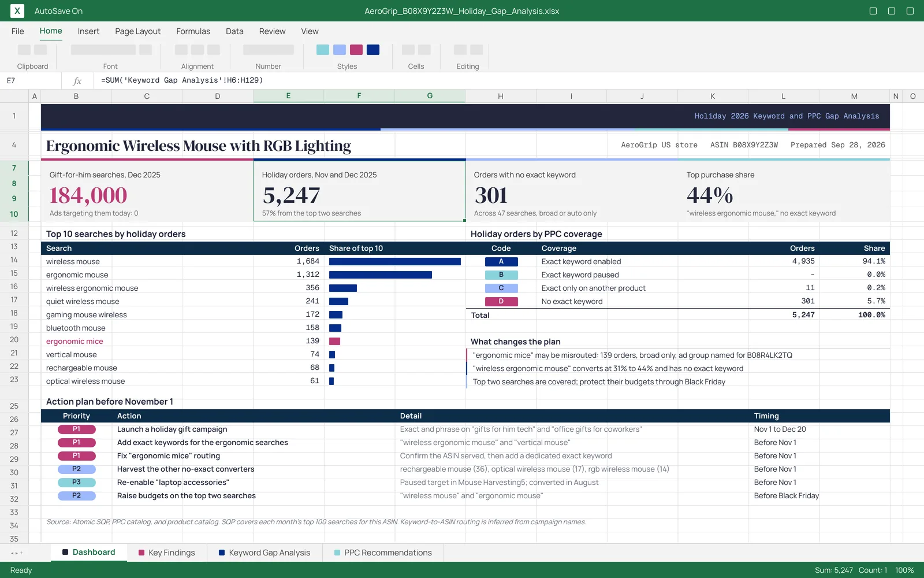The image size is (924, 578).
Task: Click the "quiet wireless mouse" cell
Action: tap(83, 302)
